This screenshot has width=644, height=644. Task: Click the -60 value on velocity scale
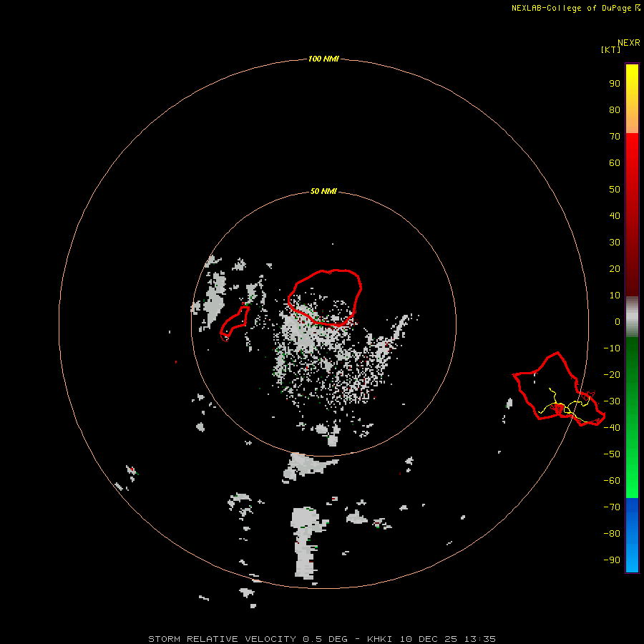(x=612, y=481)
